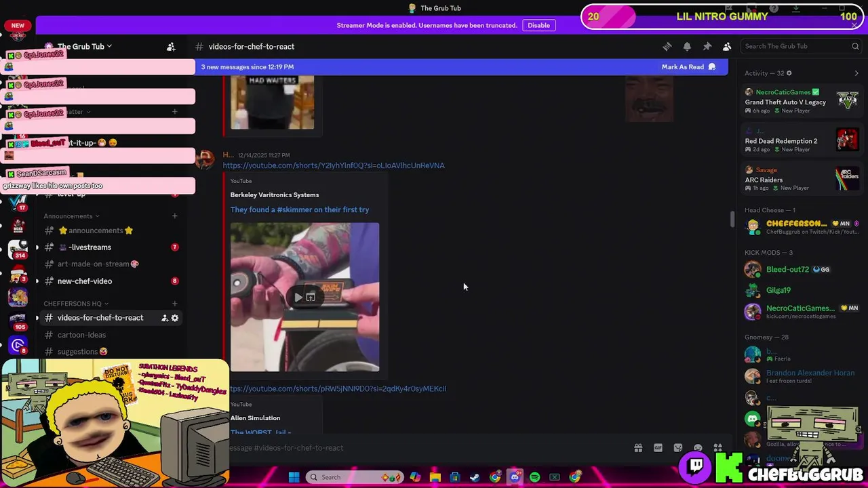
Task: Open server icon with 105 badge
Action: click(18, 321)
